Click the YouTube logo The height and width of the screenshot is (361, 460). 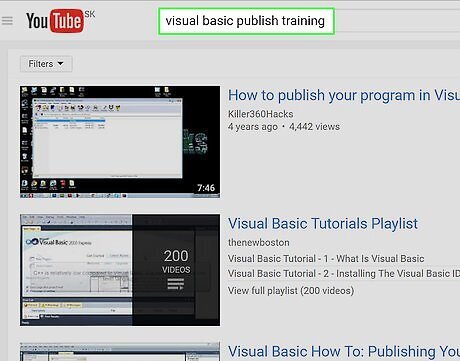(x=55, y=21)
